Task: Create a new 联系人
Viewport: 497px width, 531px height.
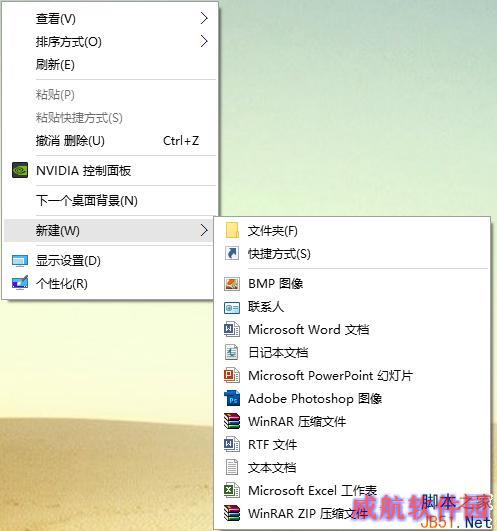Action: pos(352,307)
